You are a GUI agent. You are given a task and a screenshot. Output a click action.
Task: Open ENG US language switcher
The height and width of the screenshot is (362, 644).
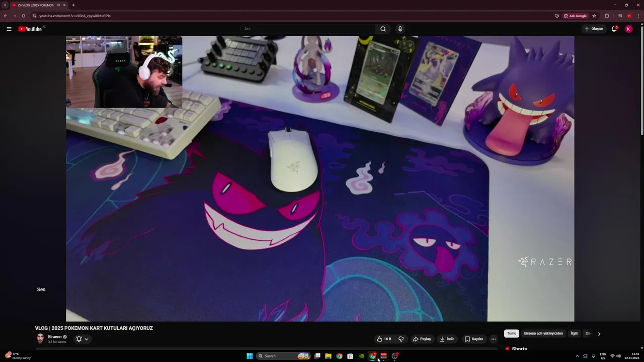(603, 356)
